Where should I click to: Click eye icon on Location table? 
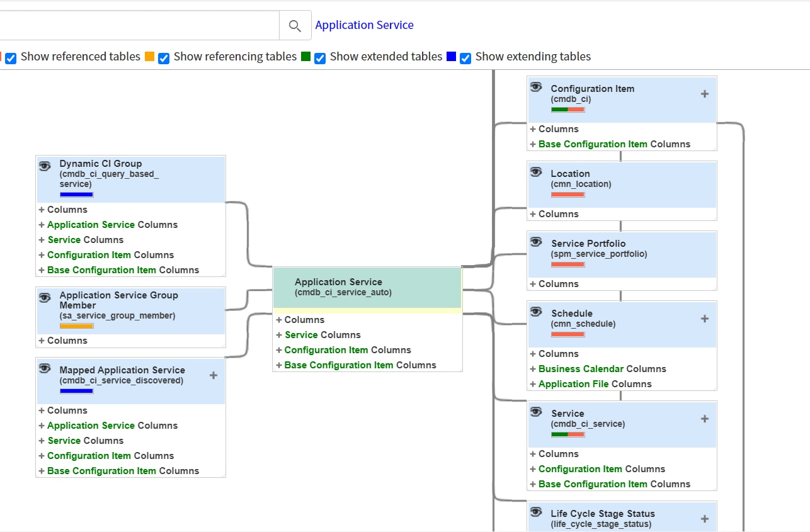[x=536, y=173]
